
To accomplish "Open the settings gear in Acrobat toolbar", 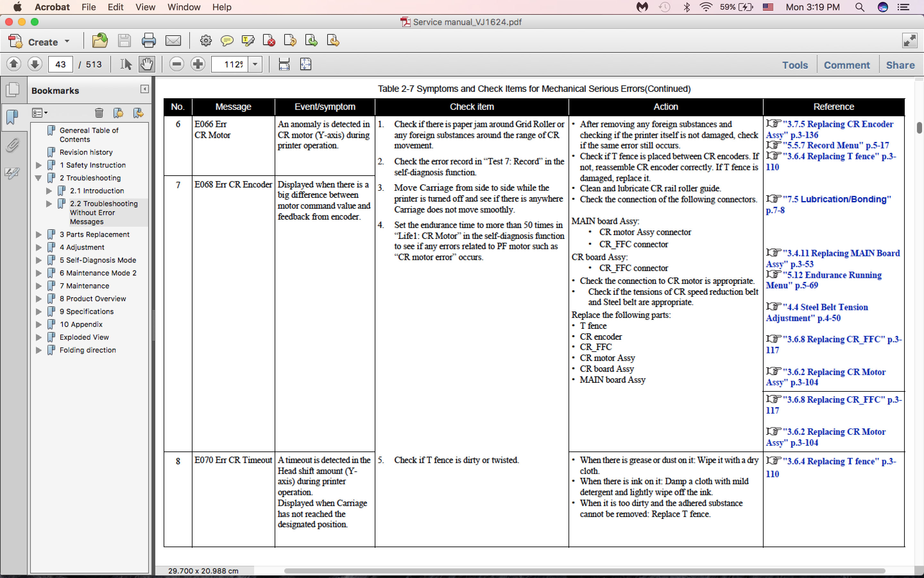I will [x=206, y=40].
